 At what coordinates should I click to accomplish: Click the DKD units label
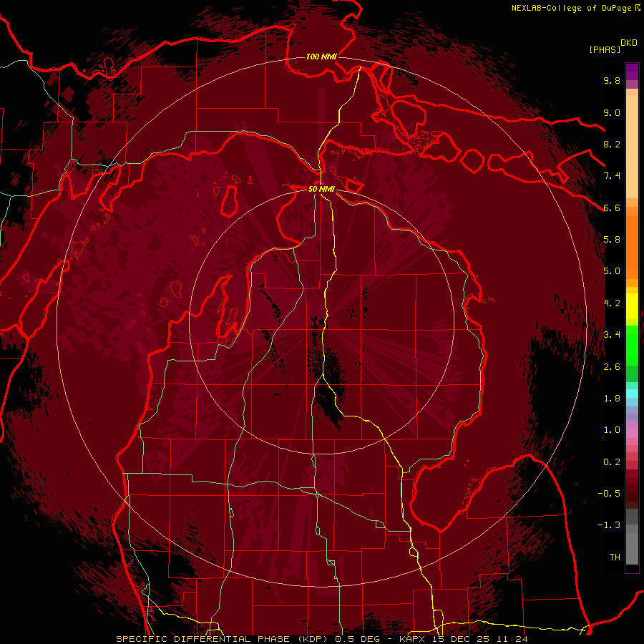(629, 43)
